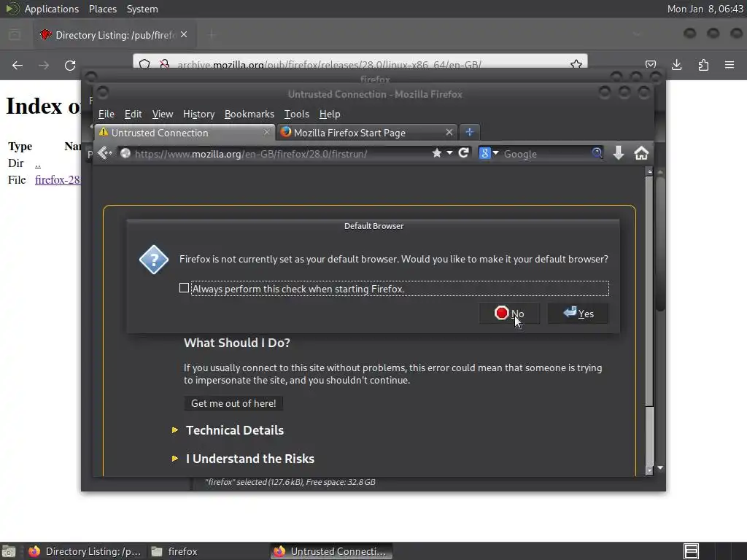Screen dimensions: 747x560
Task: Open the Edit menu in old Firefox
Action: tap(133, 114)
